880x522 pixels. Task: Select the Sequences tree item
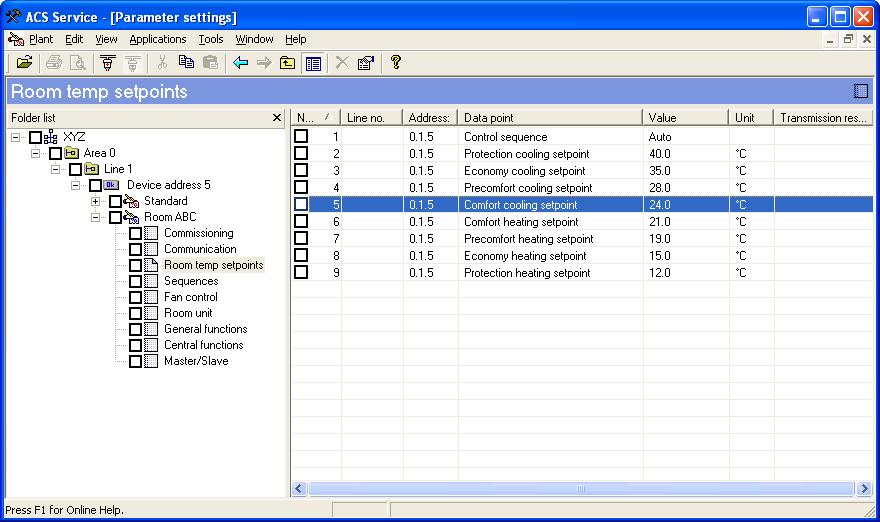191,281
